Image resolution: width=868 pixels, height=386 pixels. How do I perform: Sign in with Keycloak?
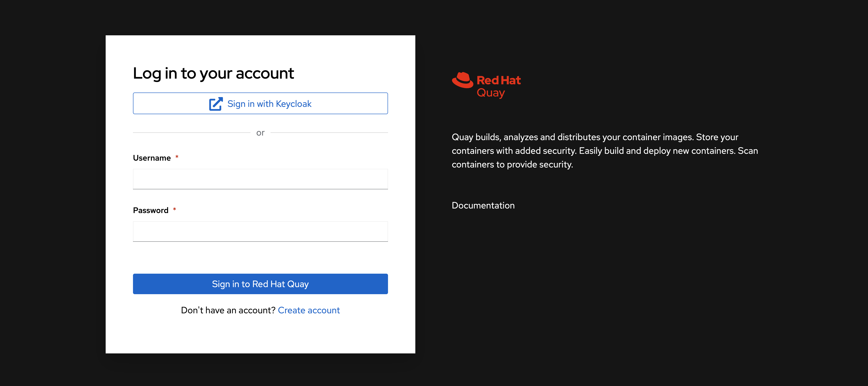260,103
